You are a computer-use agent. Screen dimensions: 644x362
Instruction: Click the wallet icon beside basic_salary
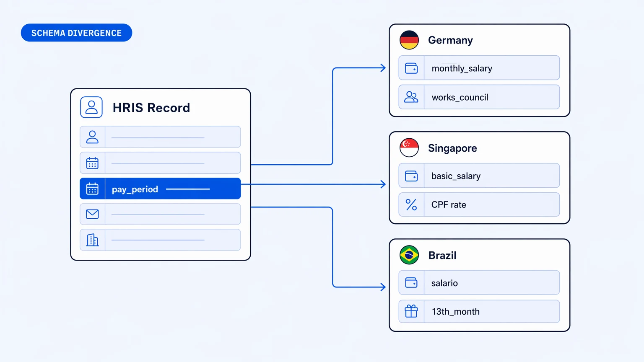[x=411, y=176]
